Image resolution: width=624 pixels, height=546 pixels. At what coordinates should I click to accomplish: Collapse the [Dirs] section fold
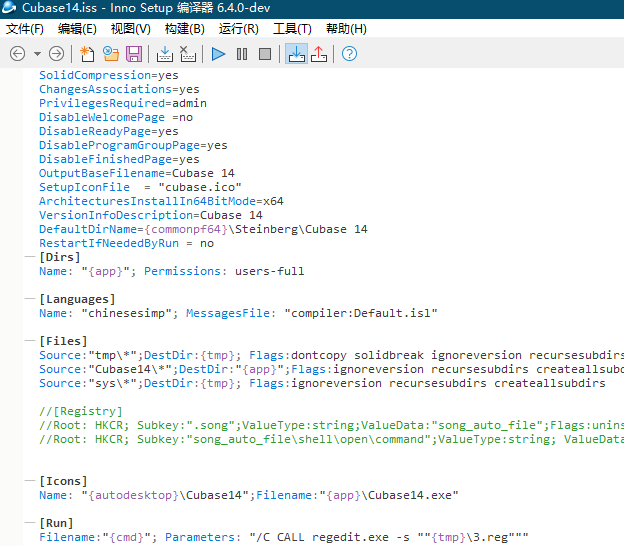(30, 257)
